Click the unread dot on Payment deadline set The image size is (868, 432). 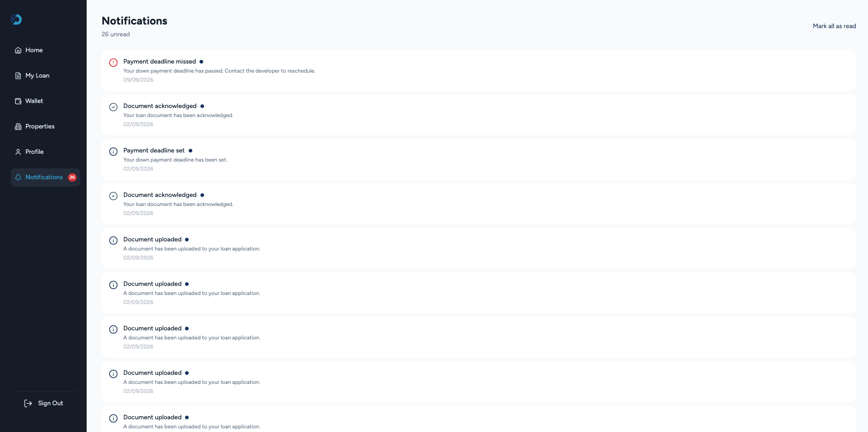(190, 151)
